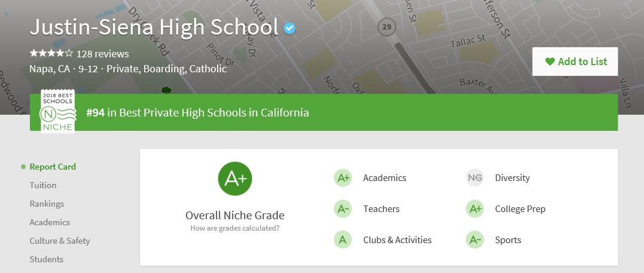This screenshot has width=644, height=273.
Task: Click the A+ College Prep grade icon
Action: point(475,209)
